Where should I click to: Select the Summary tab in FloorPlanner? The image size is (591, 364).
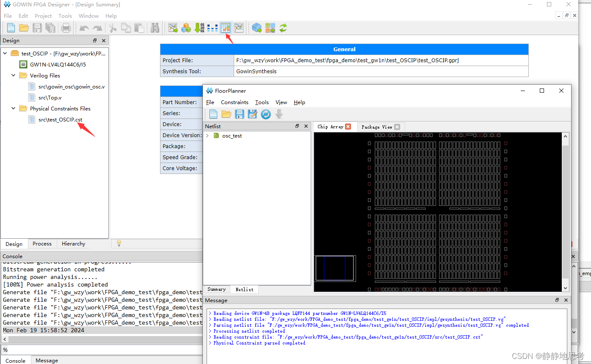click(x=216, y=290)
